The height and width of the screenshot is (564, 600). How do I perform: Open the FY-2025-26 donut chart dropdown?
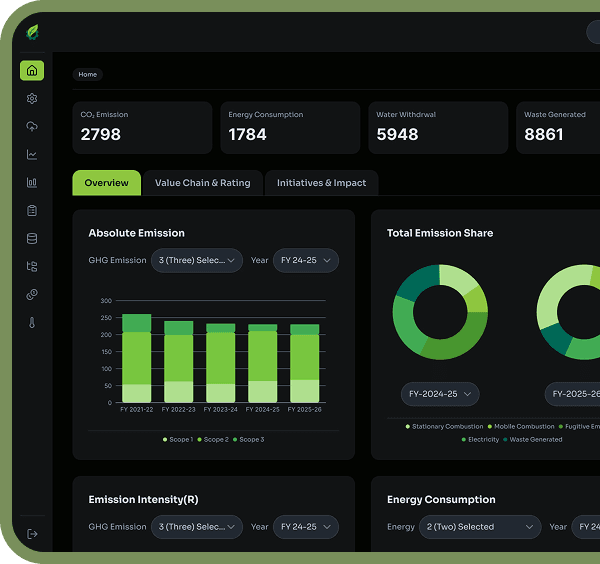click(573, 394)
